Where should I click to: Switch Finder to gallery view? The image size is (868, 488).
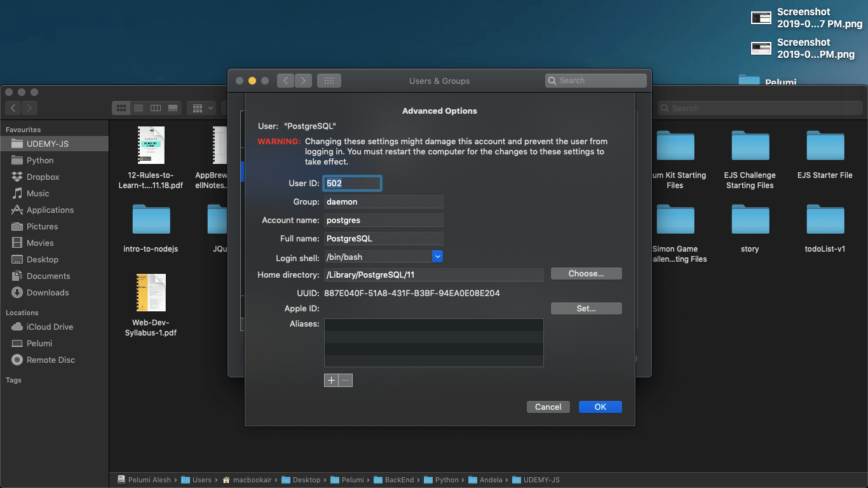coord(173,108)
